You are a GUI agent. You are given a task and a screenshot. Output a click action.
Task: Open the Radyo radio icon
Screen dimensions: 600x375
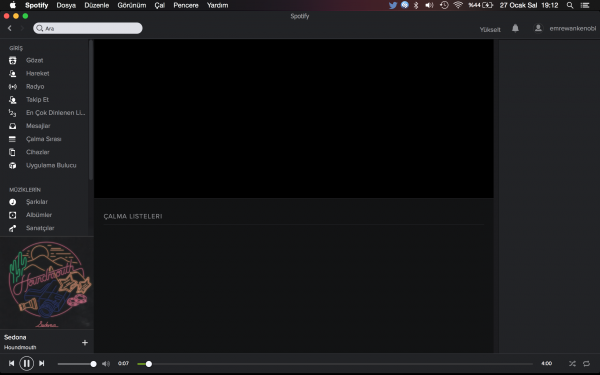point(13,87)
